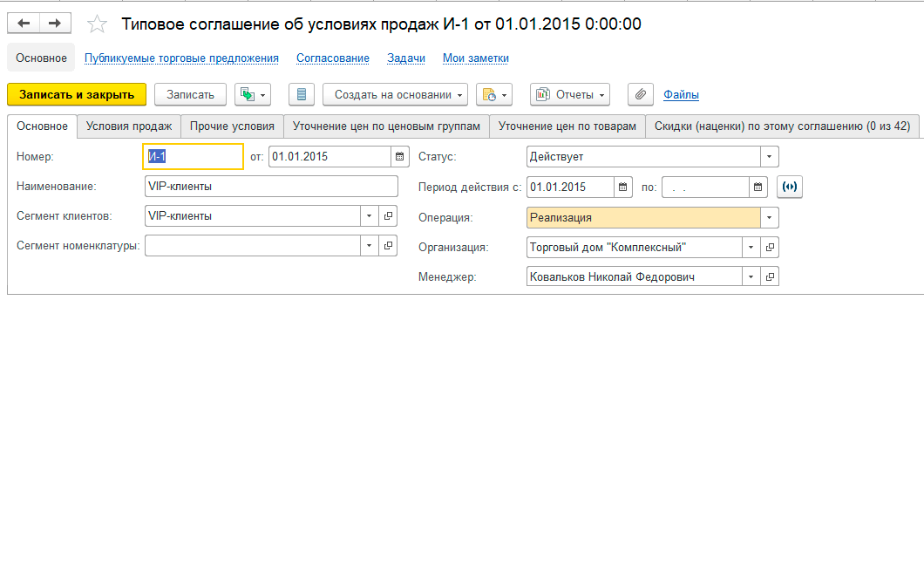This screenshot has width=924, height=566.
Task: Expand the Организация dropdown
Action: pyautogui.click(x=751, y=247)
